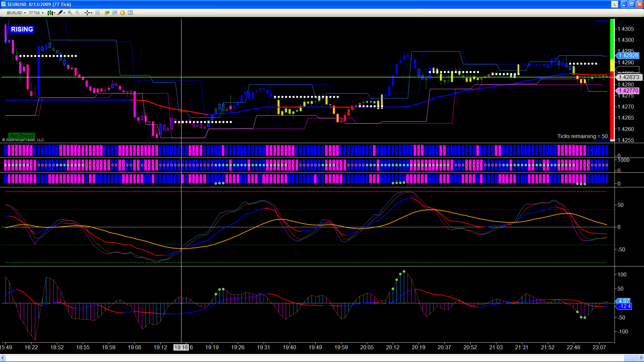Open the indicators chart icon

115,13
